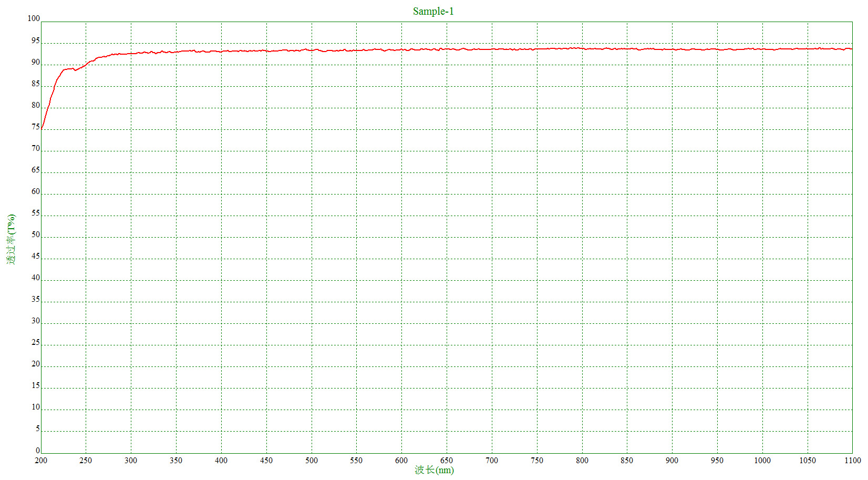Viewport: 868px width, 480px height.
Task: Click the y-axis label '透过率(T%)'
Action: pyautogui.click(x=12, y=239)
